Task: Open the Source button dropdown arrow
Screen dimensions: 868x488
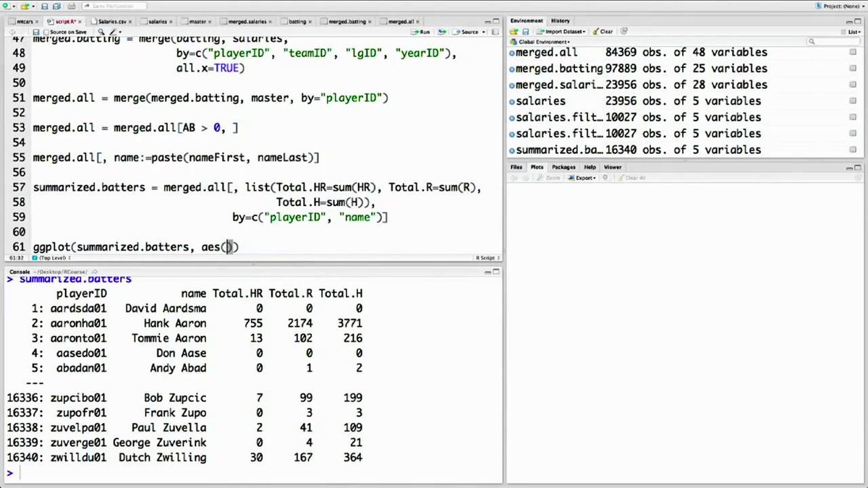Action: coord(483,32)
